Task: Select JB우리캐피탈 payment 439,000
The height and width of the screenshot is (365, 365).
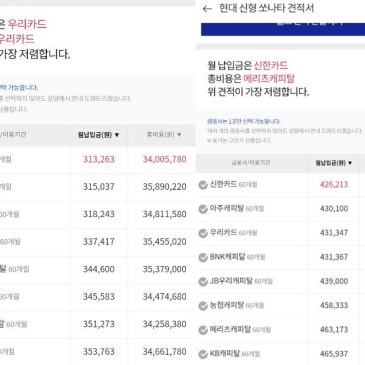Action: click(x=334, y=281)
